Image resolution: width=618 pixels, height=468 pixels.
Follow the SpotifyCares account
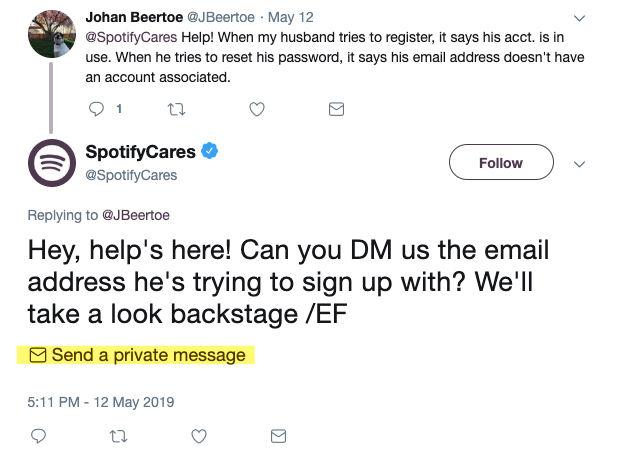pos(500,163)
